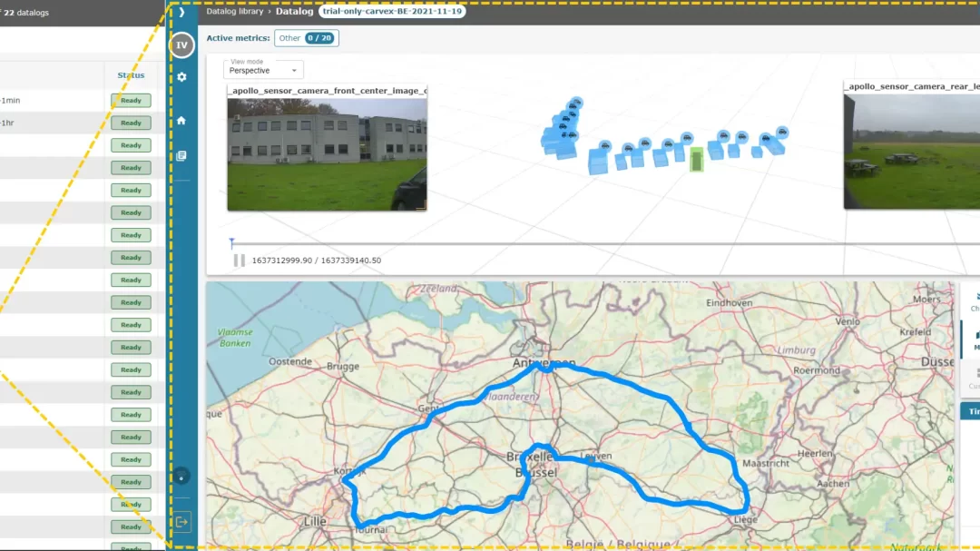Click the trial-only-carvex-BE-2021-11-19 tag

click(393, 12)
